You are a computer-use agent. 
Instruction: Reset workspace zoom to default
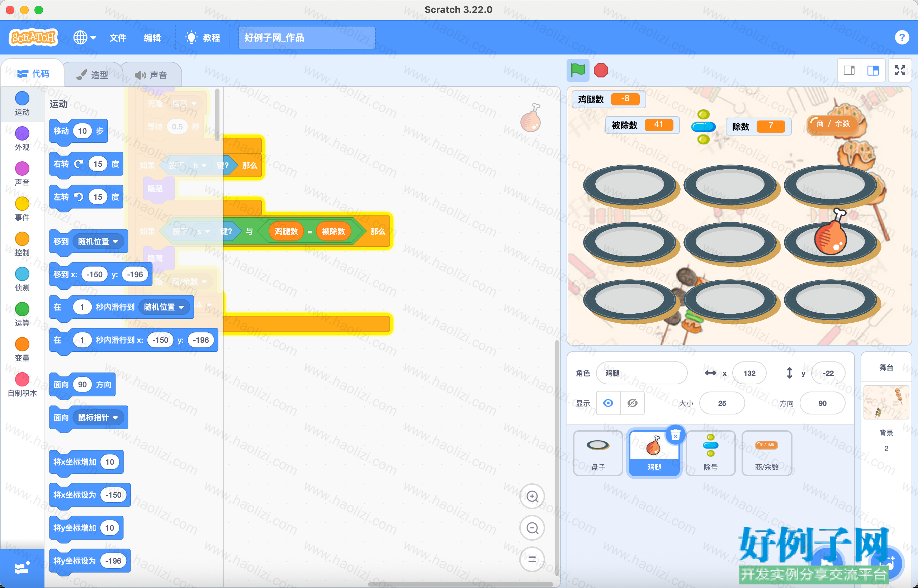(532, 560)
